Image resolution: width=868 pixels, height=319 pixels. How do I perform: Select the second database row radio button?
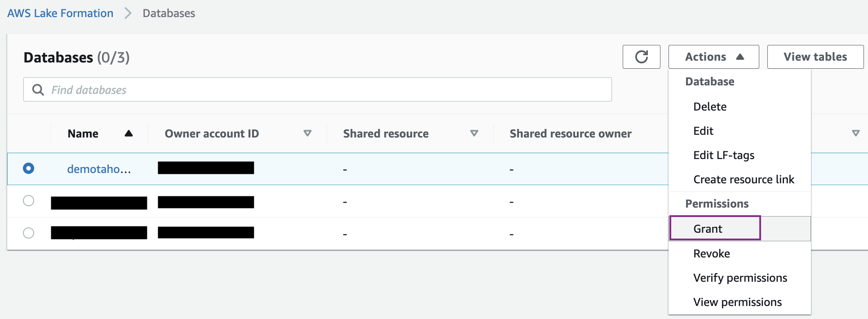(x=28, y=201)
